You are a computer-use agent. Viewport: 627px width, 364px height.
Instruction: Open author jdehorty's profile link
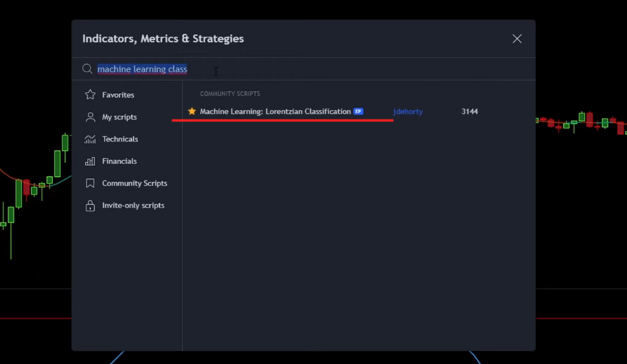408,112
